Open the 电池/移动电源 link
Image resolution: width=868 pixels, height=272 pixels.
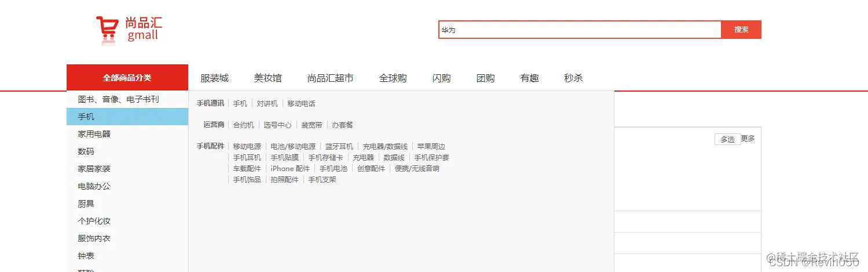[x=293, y=146]
